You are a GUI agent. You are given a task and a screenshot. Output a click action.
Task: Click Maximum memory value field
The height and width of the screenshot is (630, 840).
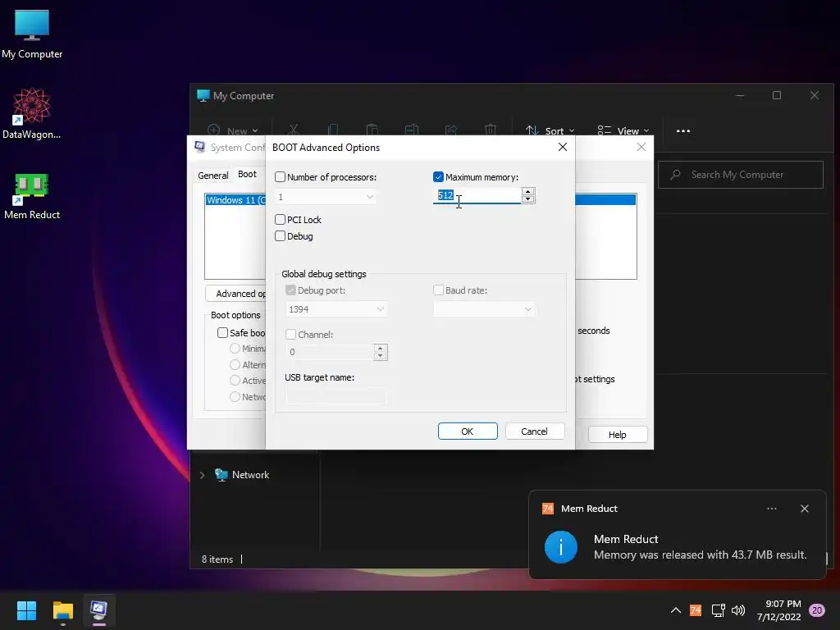(477, 195)
